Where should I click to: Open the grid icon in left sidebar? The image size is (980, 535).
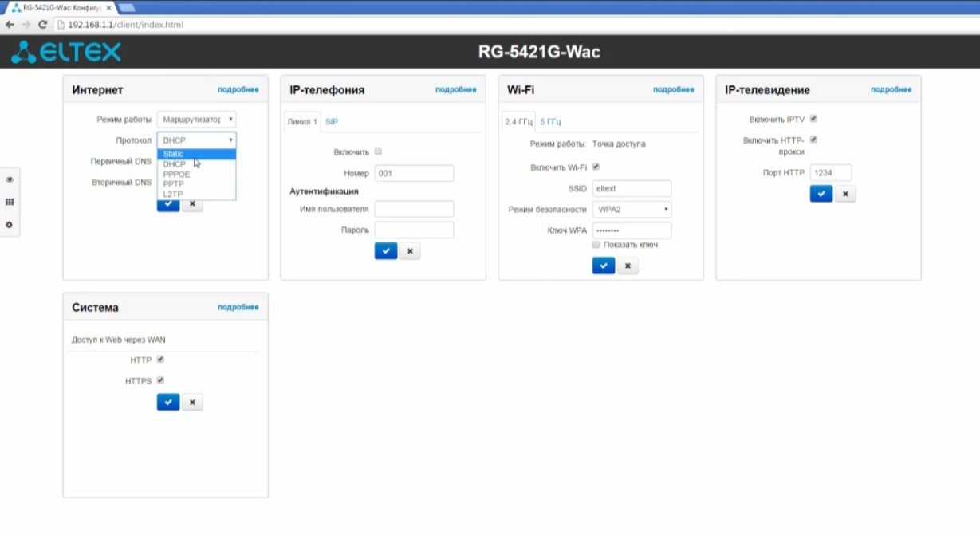(x=10, y=203)
